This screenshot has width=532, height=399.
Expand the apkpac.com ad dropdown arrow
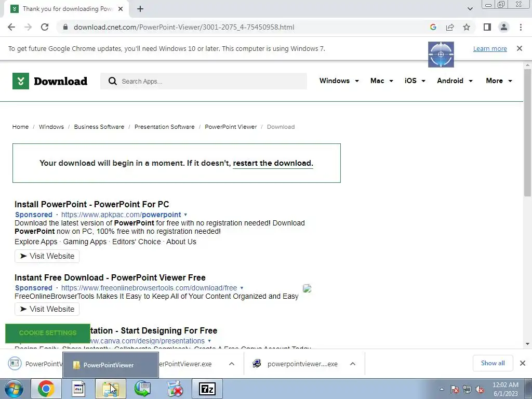click(185, 215)
